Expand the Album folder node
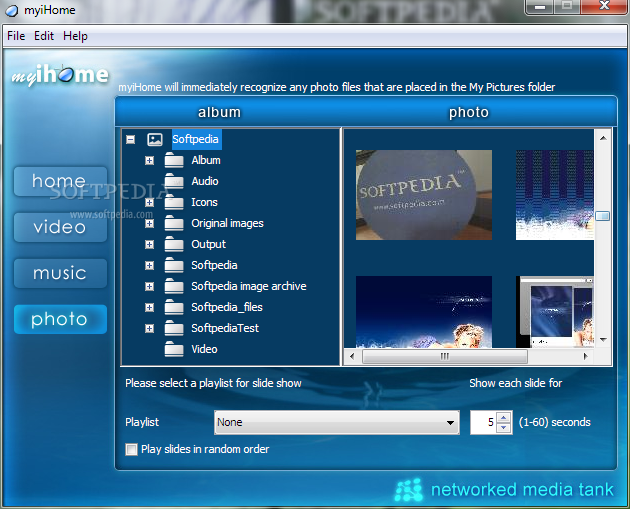 (x=149, y=161)
